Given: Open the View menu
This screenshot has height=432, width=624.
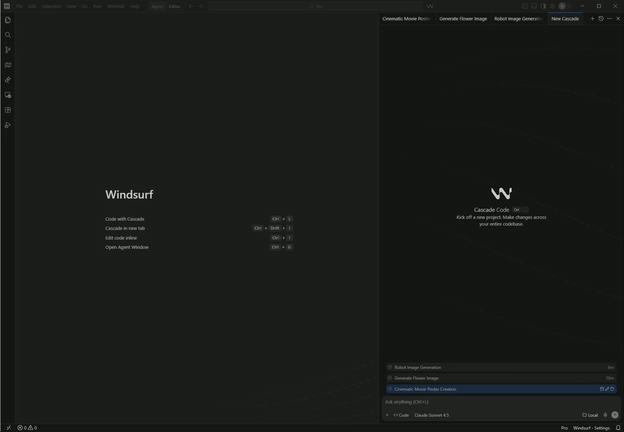Looking at the screenshot, I should point(71,6).
